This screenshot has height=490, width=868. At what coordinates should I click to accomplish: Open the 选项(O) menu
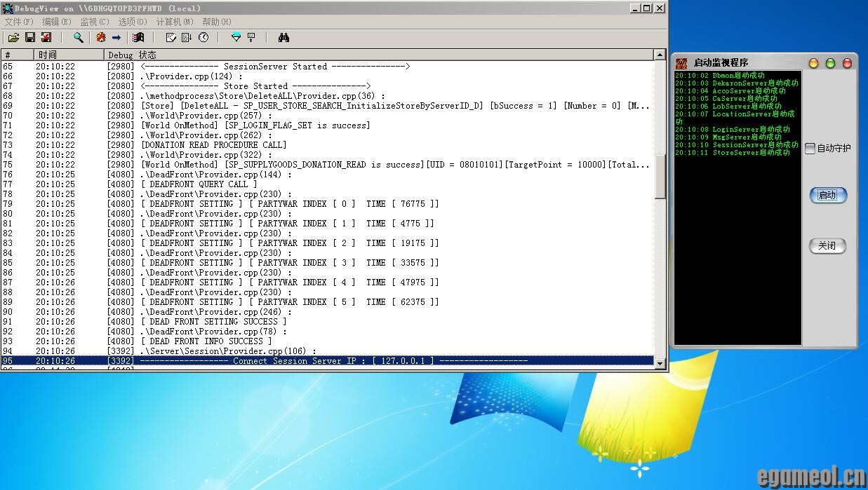(132, 22)
